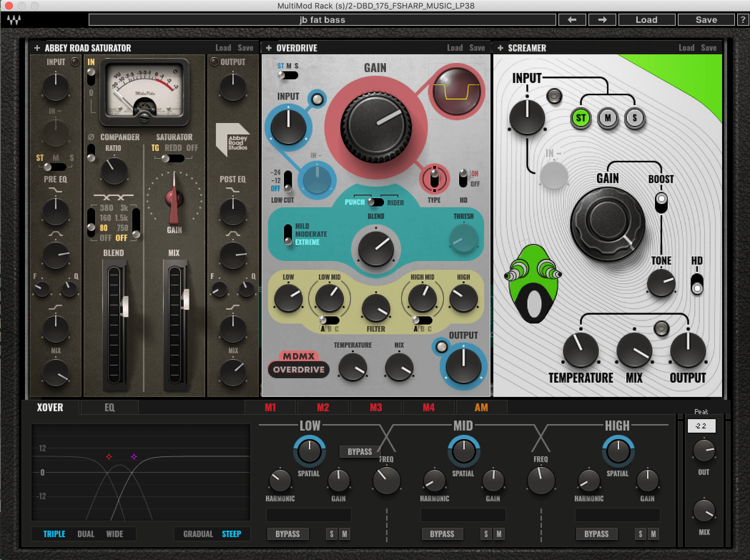Change Overdrive LOW CUT switch
The height and width of the screenshot is (560, 750).
[287, 181]
